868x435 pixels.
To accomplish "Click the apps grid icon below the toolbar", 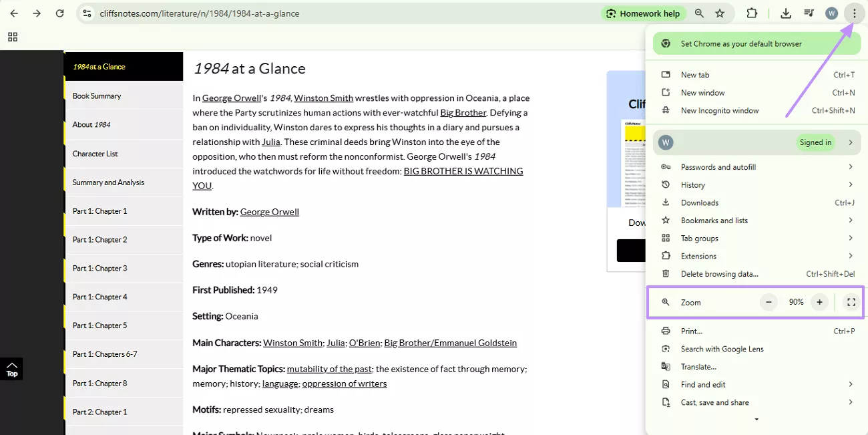I will tap(12, 37).
